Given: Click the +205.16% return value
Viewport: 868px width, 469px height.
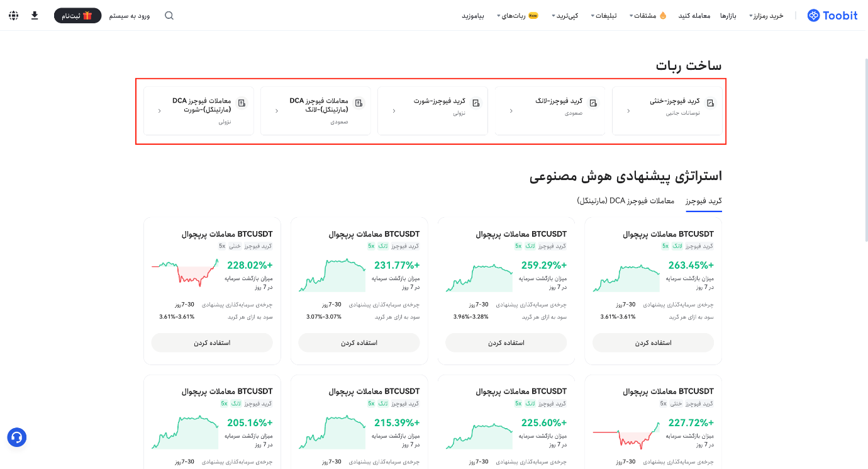Looking at the screenshot, I should point(250,422).
